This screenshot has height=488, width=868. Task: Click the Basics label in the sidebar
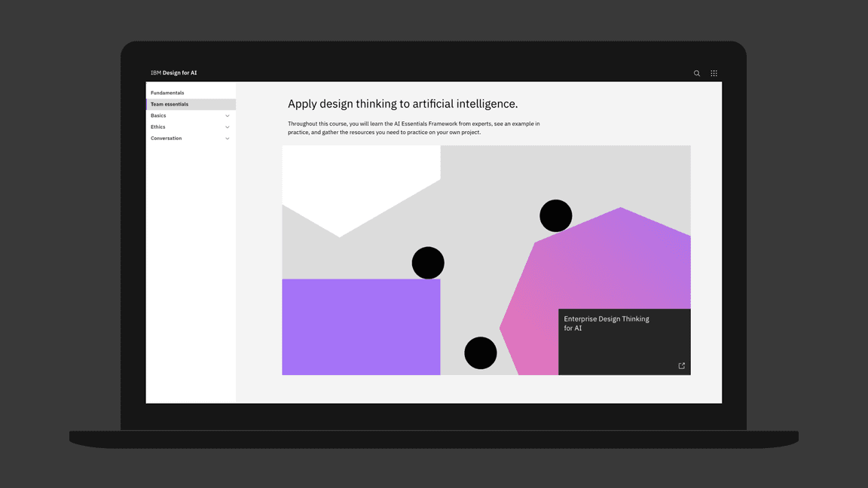coord(158,115)
